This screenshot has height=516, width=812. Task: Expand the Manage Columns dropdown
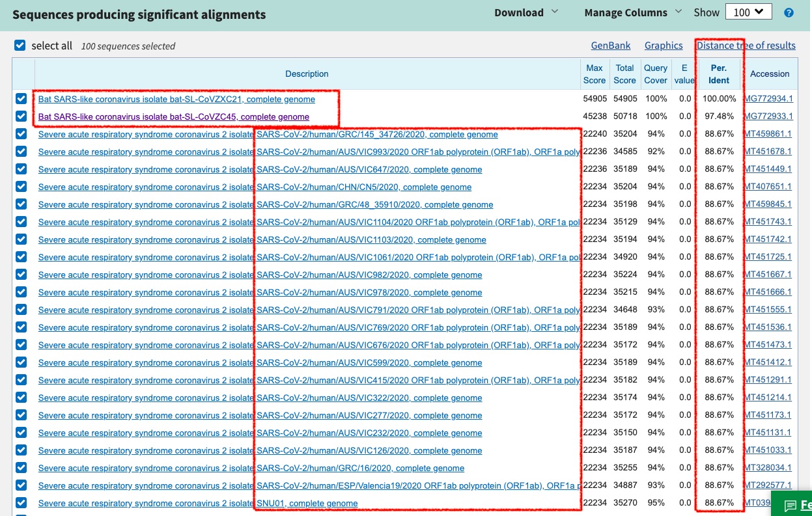click(627, 12)
